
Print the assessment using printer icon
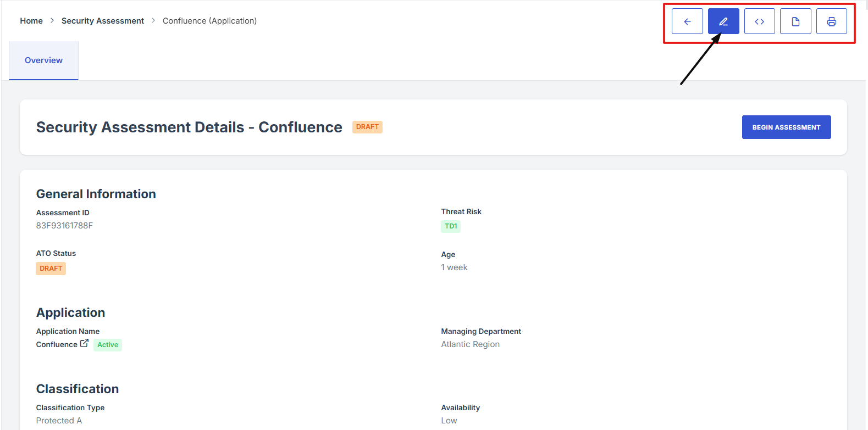(x=831, y=21)
